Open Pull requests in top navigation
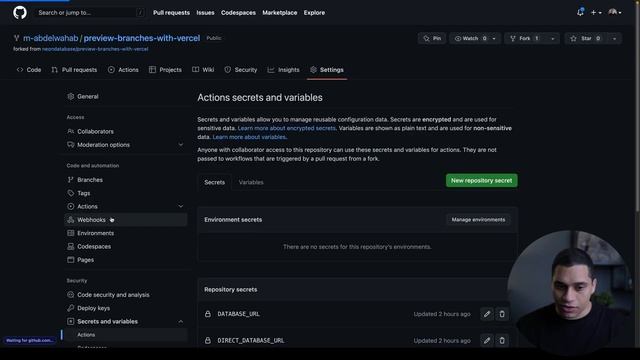640x360 pixels. point(171,13)
